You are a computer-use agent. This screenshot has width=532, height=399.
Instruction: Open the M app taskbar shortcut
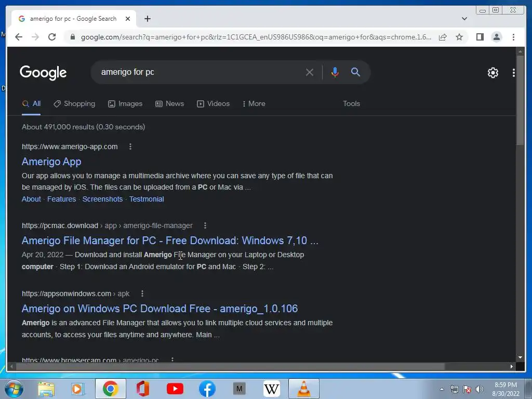239,389
